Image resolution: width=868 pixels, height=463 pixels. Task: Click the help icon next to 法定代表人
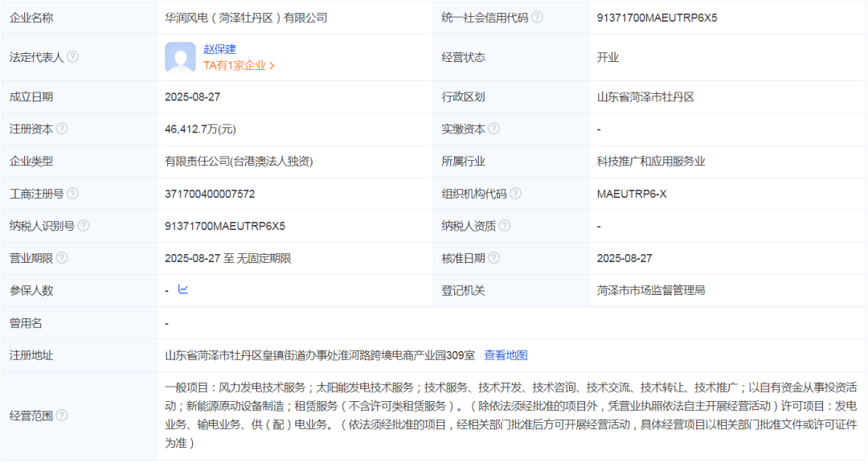pyautogui.click(x=72, y=57)
